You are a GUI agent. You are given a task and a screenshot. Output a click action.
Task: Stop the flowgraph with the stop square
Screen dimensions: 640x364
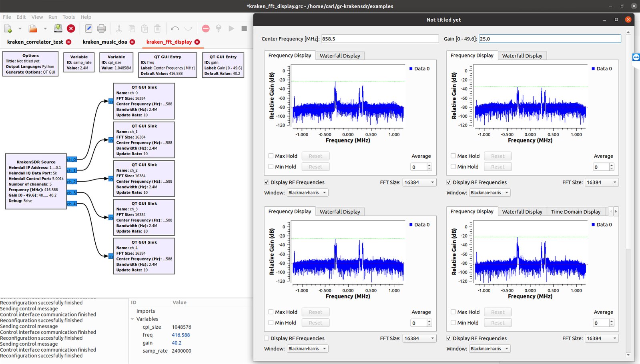click(244, 28)
